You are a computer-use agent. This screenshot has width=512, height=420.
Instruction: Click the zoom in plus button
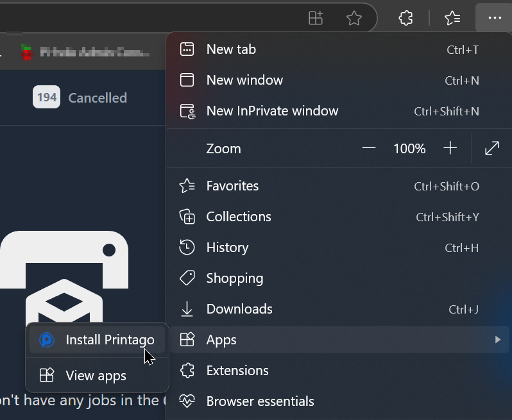click(x=450, y=149)
